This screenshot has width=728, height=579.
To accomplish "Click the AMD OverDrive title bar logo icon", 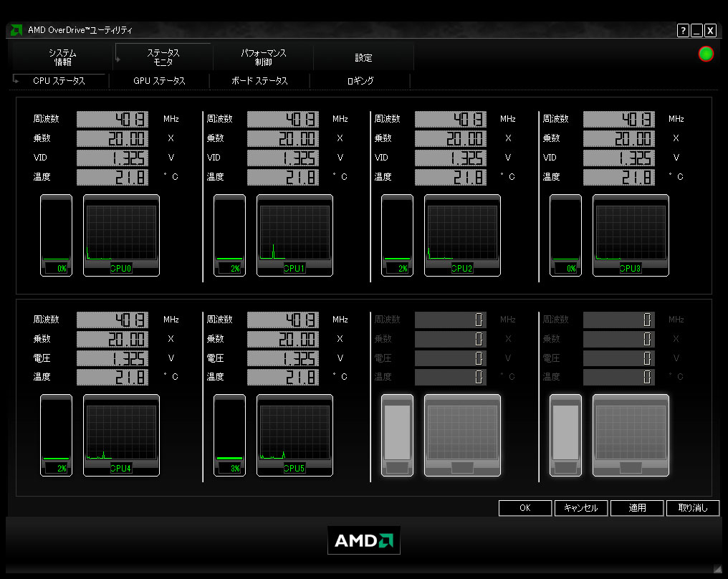I will click(16, 30).
